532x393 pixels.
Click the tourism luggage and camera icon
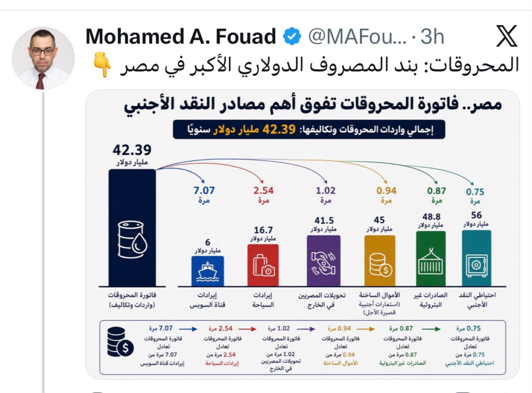263,265
